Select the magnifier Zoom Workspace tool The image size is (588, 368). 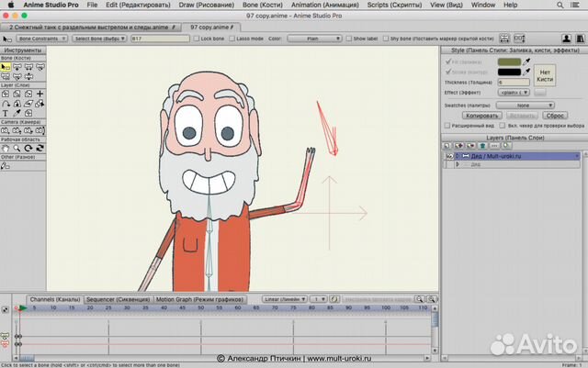tap(18, 148)
